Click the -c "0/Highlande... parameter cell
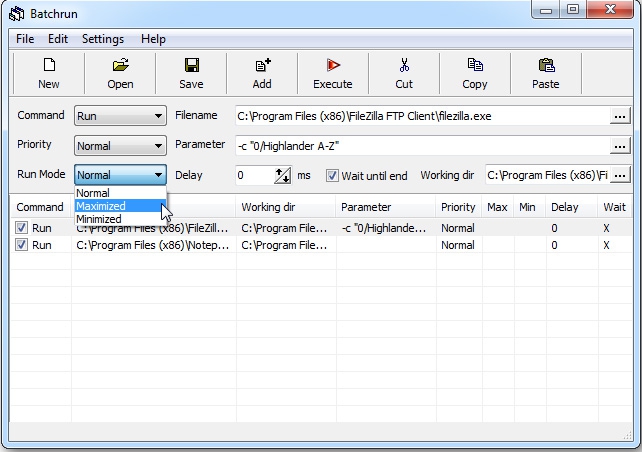Screen dimensions: 642x452 pyautogui.click(x=384, y=228)
